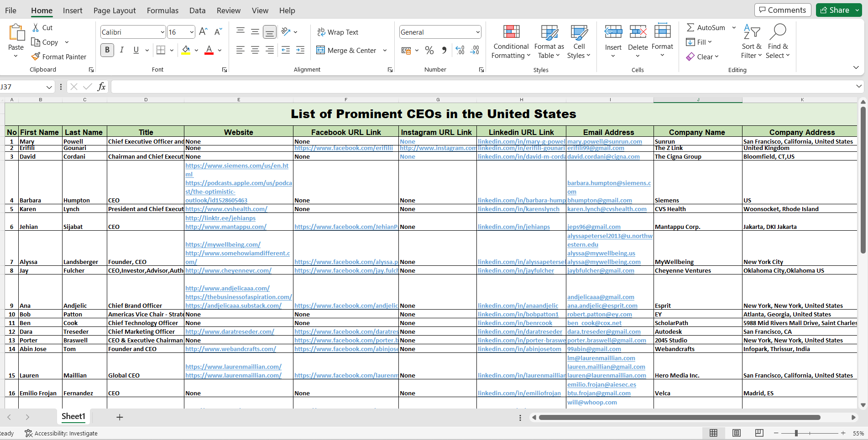Open the File menu
This screenshot has height=440, width=868.
pyautogui.click(x=10, y=10)
